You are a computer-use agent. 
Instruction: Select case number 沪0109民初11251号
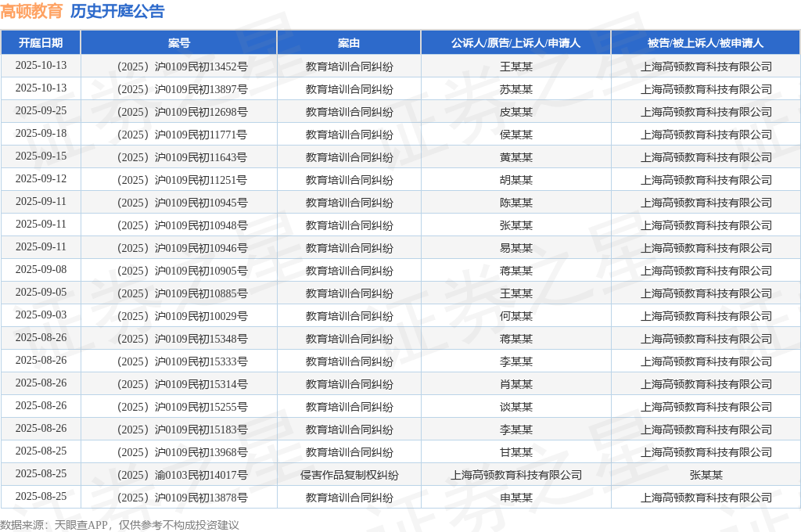pos(201,181)
